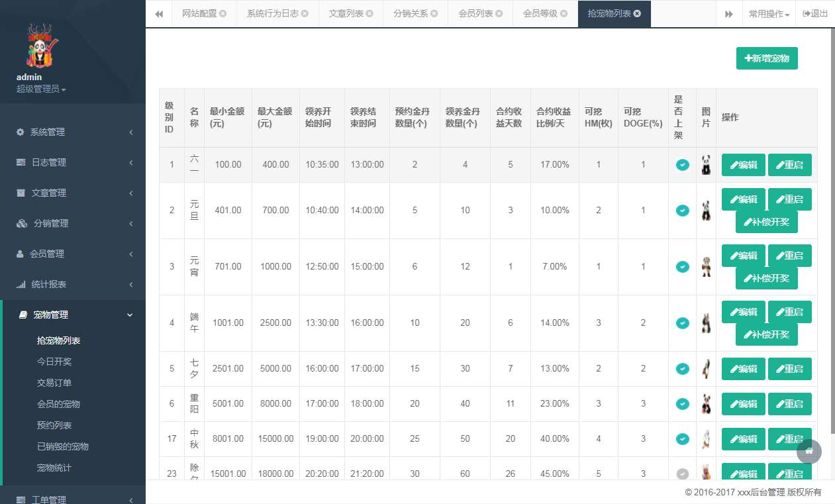Click the tab scroll-left double arrow icon

click(159, 14)
